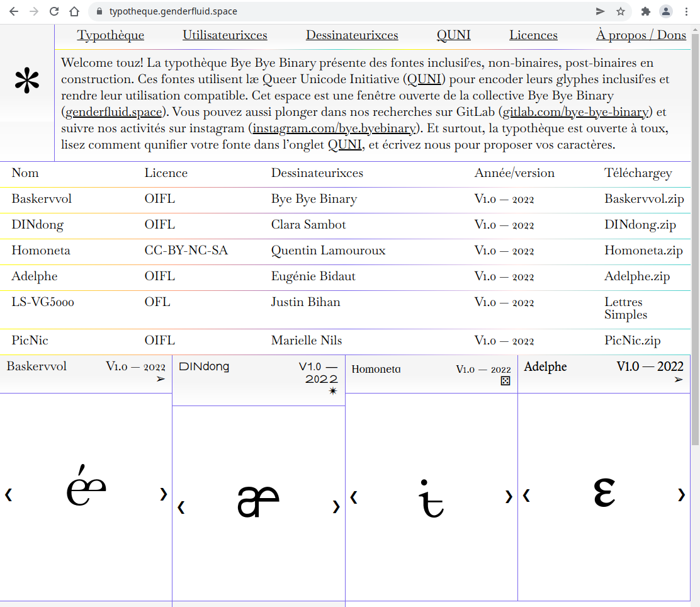This screenshot has width=700, height=607.
Task: Open the Licences navigation item
Action: pos(533,35)
